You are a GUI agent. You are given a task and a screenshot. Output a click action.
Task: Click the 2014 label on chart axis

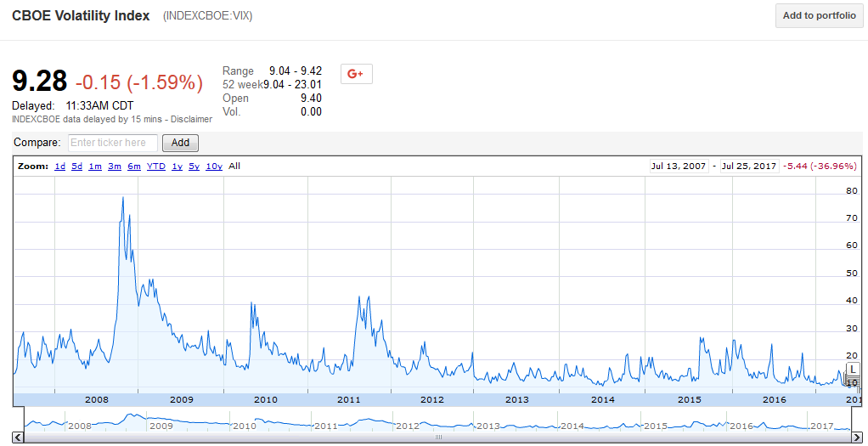point(603,399)
